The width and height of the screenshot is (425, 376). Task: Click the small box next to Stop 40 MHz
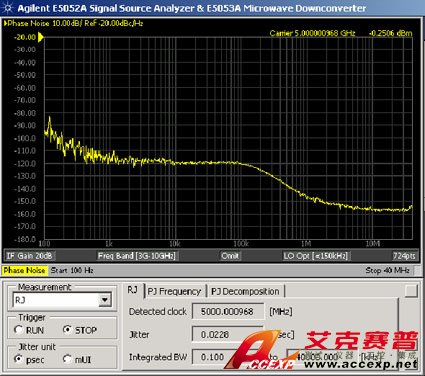417,270
